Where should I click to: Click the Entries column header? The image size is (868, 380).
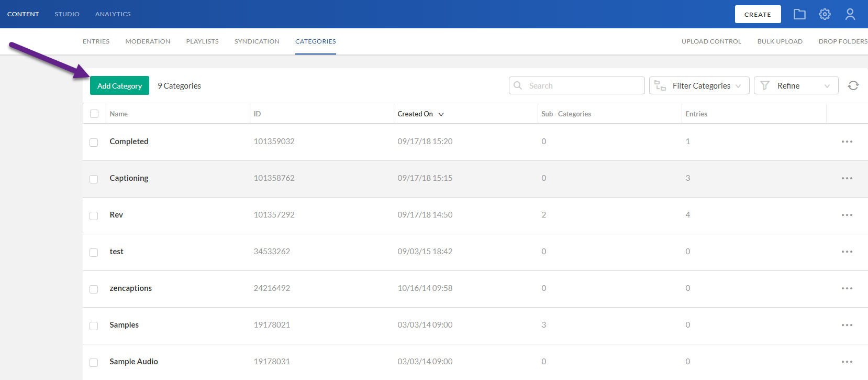pos(696,114)
